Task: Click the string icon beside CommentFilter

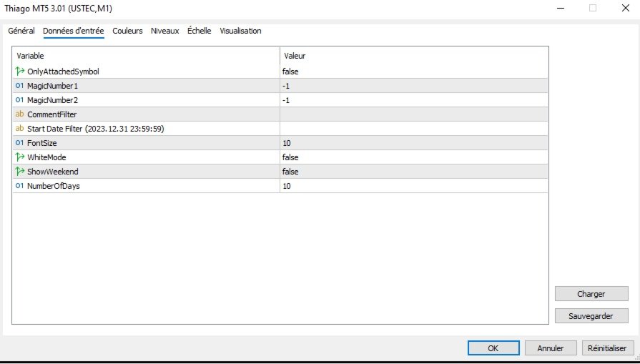Action: (19, 114)
